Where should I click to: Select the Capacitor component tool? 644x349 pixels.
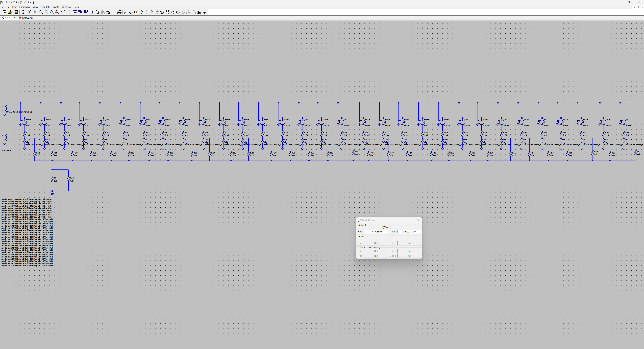click(147, 12)
